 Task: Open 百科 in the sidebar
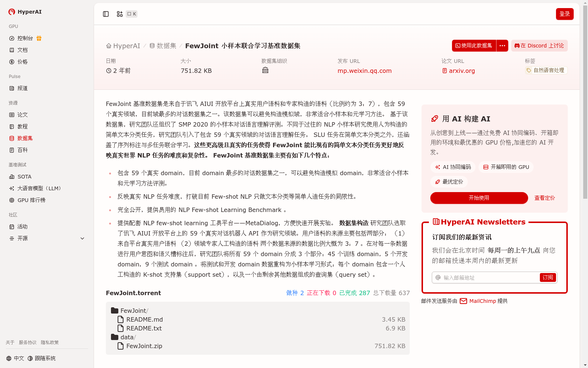(18, 150)
